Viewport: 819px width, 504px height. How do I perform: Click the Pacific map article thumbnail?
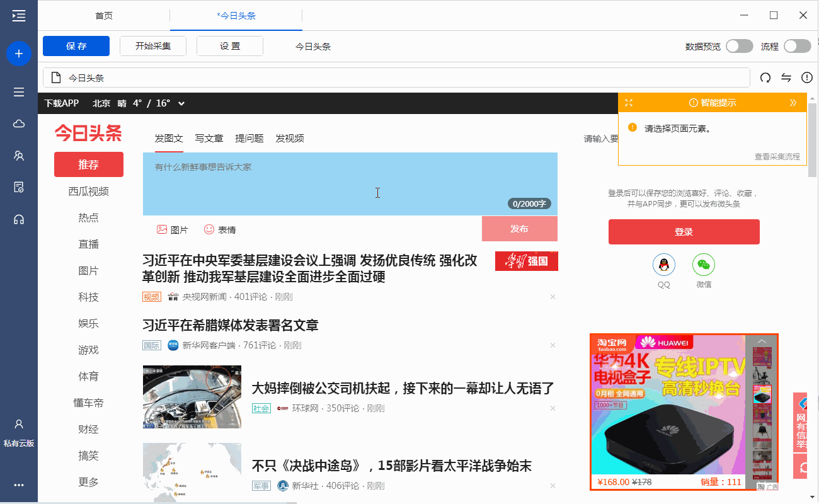(x=192, y=472)
